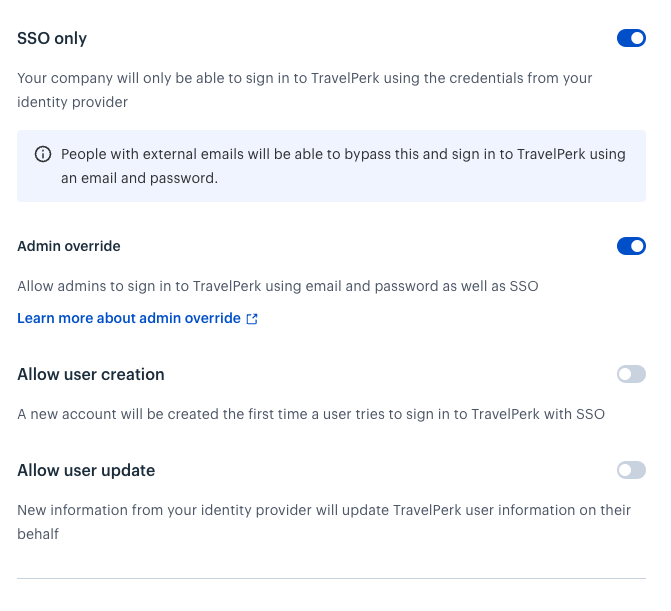The image size is (671, 611).
Task: Select the Allow user update heading
Action: [x=86, y=470]
